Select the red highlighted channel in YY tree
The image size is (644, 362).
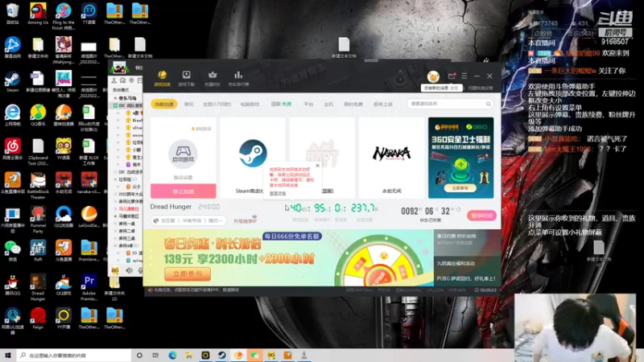[x=129, y=209]
